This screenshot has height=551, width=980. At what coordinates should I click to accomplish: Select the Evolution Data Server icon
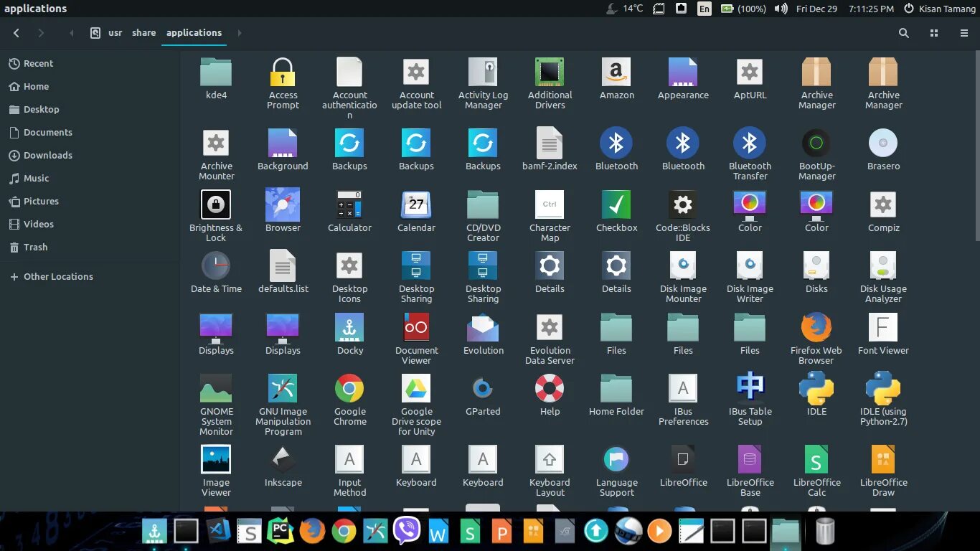[550, 328]
